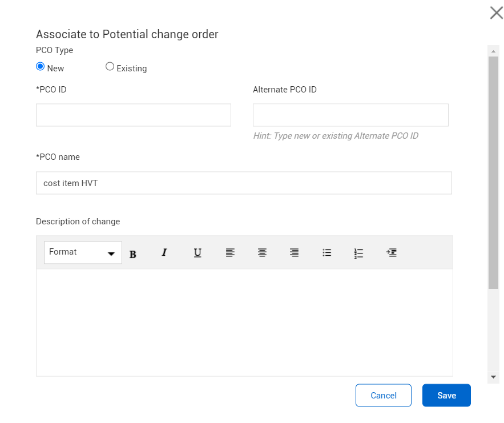Underline text with the U icon
The width and height of the screenshot is (504, 423).
pyautogui.click(x=197, y=253)
